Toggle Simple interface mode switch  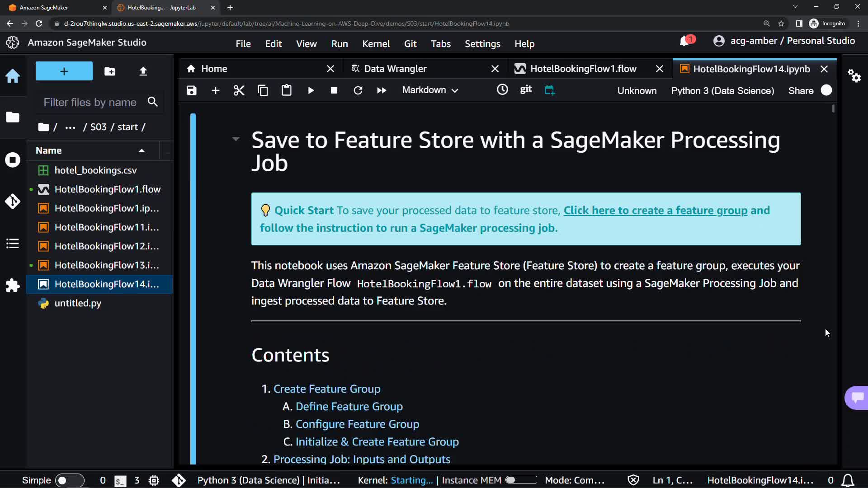point(69,480)
